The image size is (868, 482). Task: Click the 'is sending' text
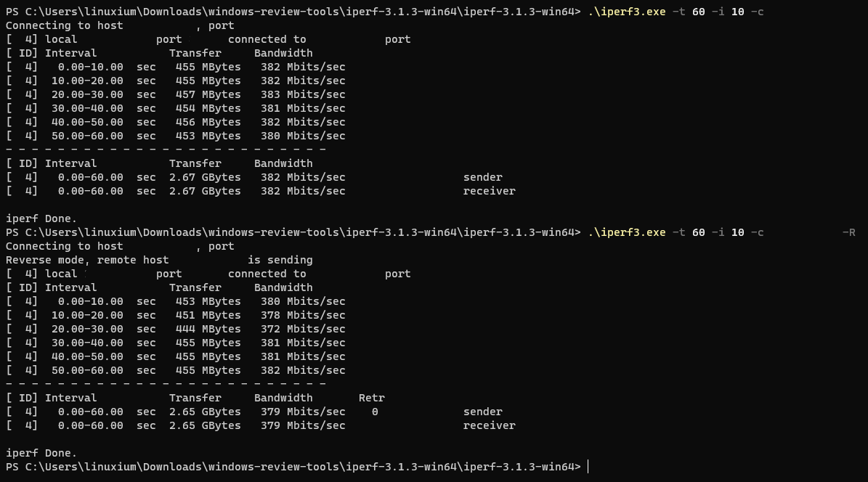coord(280,260)
